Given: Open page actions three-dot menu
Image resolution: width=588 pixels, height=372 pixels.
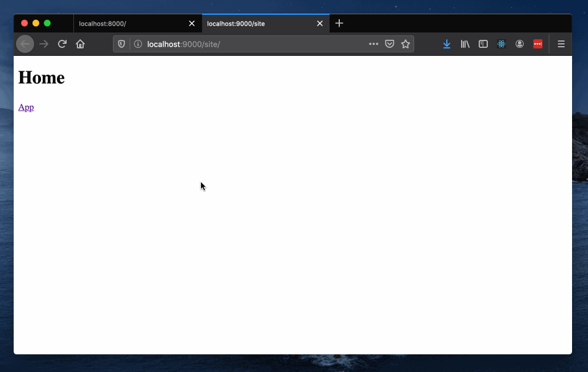Looking at the screenshot, I should 373,44.
